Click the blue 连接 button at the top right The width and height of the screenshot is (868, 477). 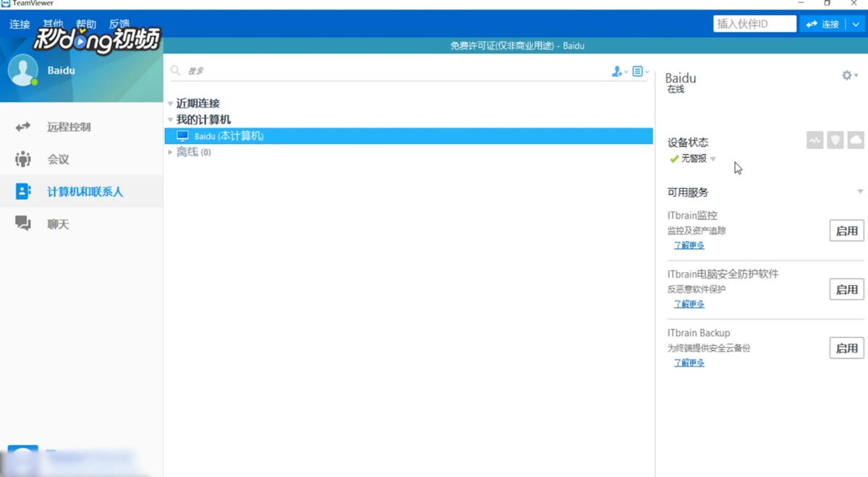coord(822,24)
